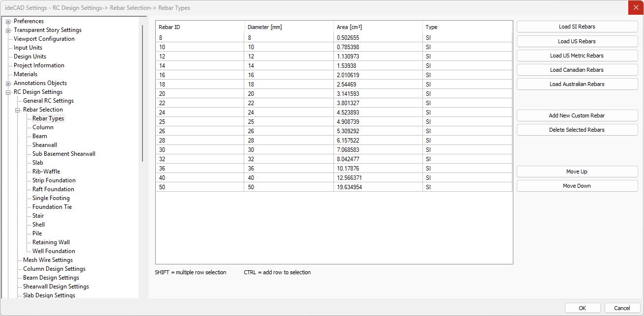Delete the selected rebars
The width and height of the screenshot is (644, 316).
[577, 130]
